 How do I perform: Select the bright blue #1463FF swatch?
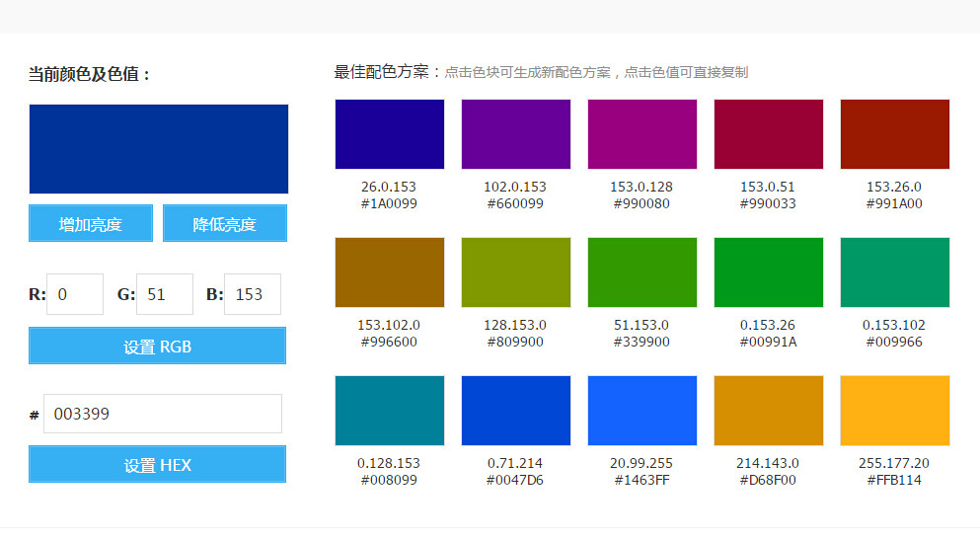click(642, 411)
